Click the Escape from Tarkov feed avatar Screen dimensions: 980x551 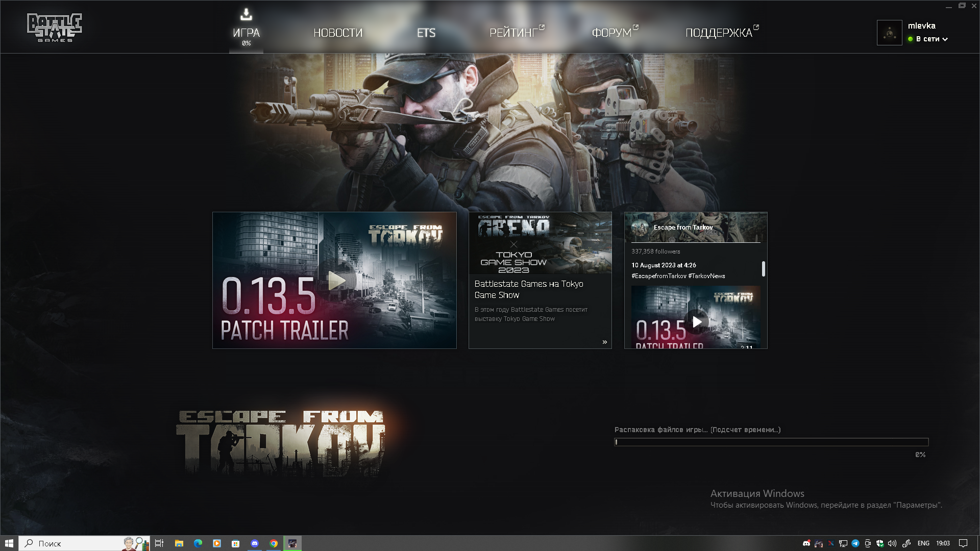coord(640,227)
